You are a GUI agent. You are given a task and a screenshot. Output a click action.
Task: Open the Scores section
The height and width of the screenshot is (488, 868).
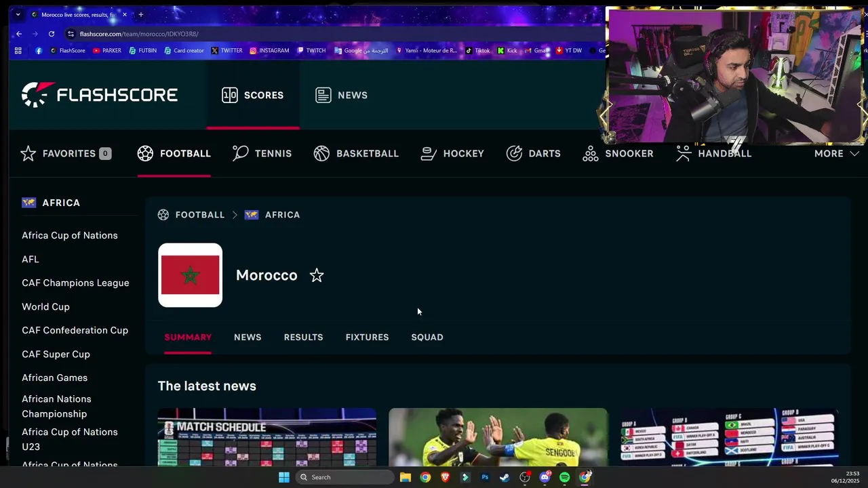[252, 95]
